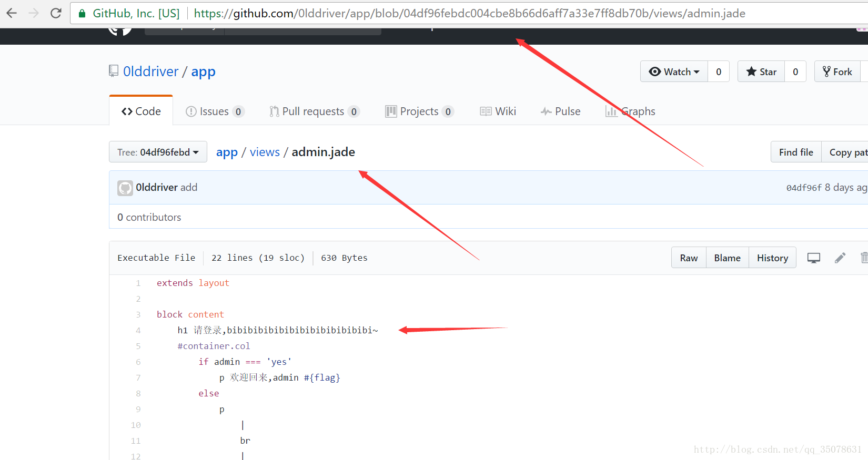Select the Code tab
The width and height of the screenshot is (868, 460).
pyautogui.click(x=141, y=111)
